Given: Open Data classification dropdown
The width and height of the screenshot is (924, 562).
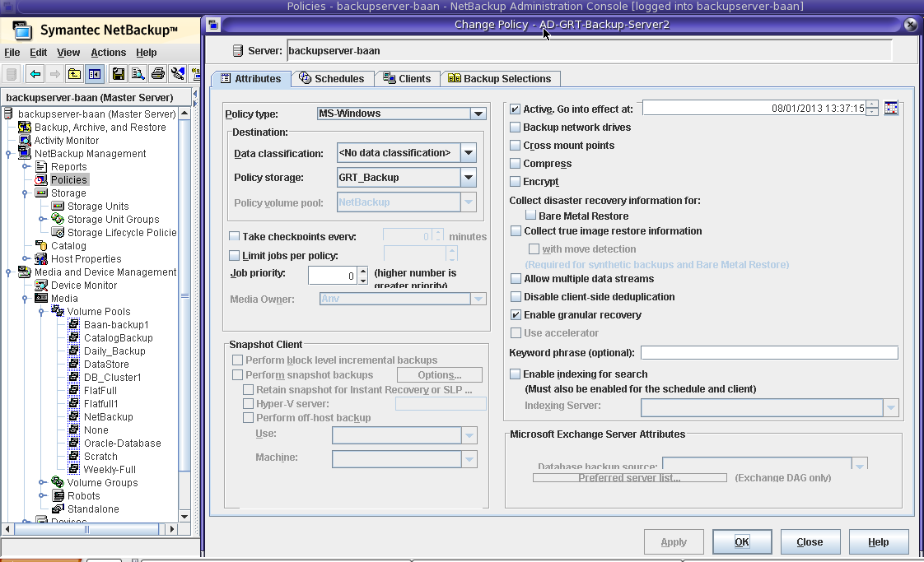Looking at the screenshot, I should click(469, 152).
